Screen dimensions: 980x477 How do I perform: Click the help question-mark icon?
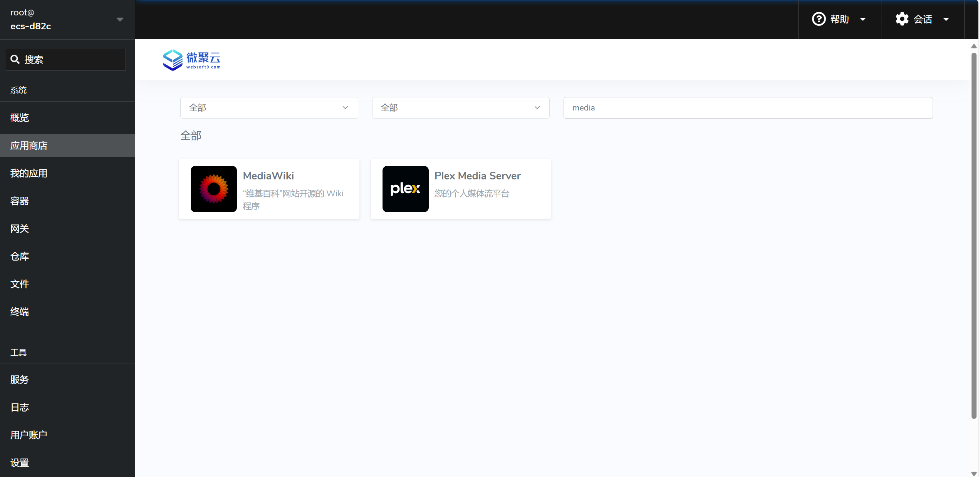click(819, 19)
